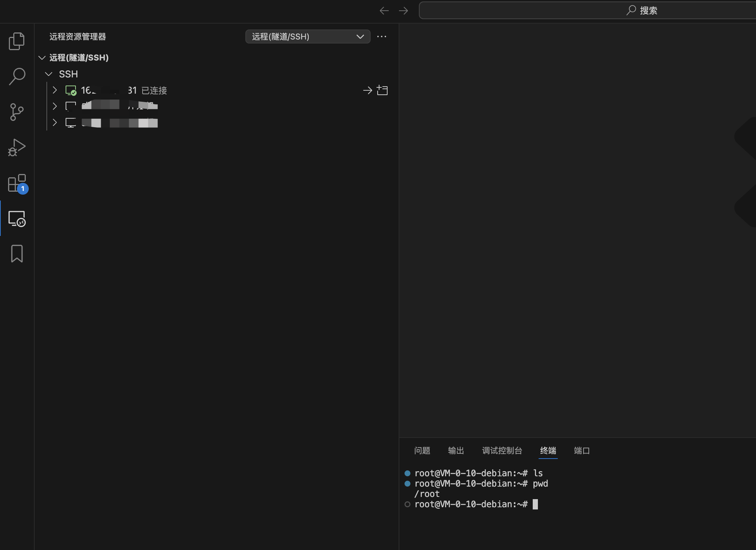Viewport: 756px width, 550px height.
Task: Open the Source Control view
Action: (17, 112)
